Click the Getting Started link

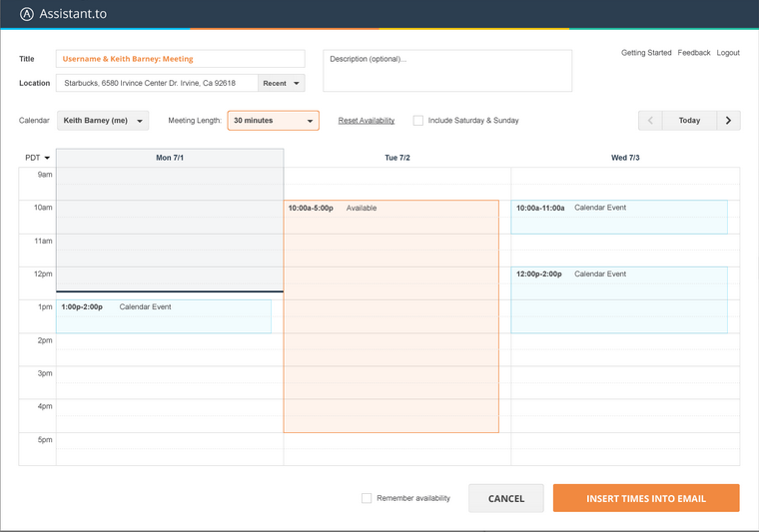click(x=646, y=53)
